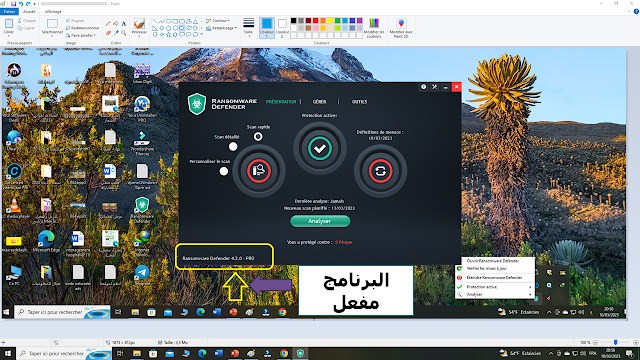The width and height of the screenshot is (640, 360).
Task: Zoom out with the minus button
Action: pyautogui.click(x=595, y=342)
